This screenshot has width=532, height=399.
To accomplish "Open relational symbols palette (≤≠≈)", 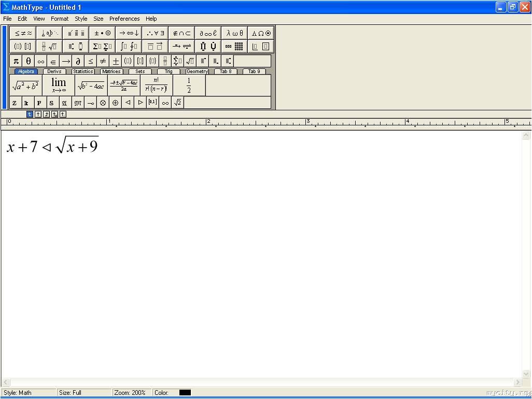I will 23,33.
